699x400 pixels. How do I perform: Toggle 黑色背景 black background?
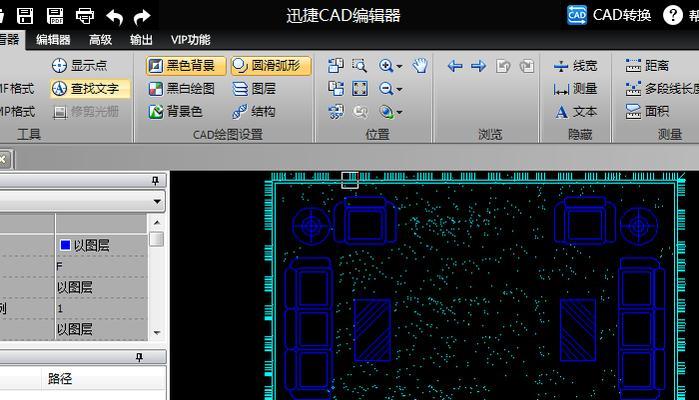[185, 66]
